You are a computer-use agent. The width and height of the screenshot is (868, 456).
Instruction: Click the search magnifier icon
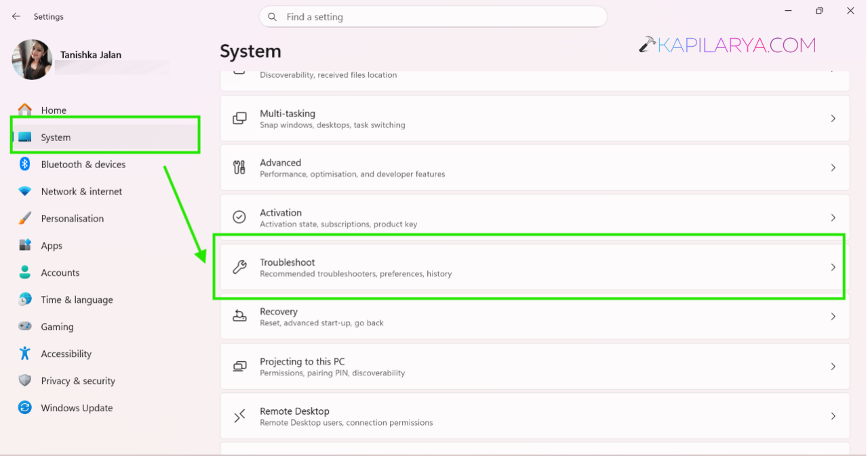[272, 17]
